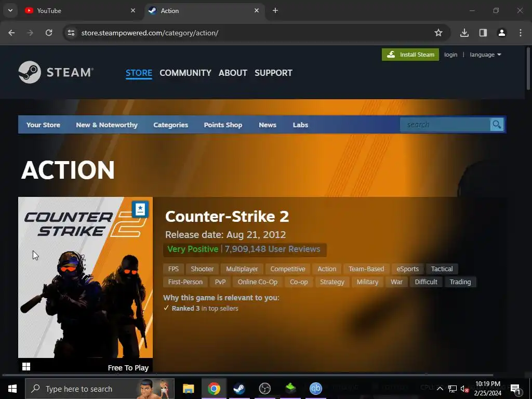Screen dimensions: 532x399
Task: Click the Install Steam button
Action: (410, 55)
